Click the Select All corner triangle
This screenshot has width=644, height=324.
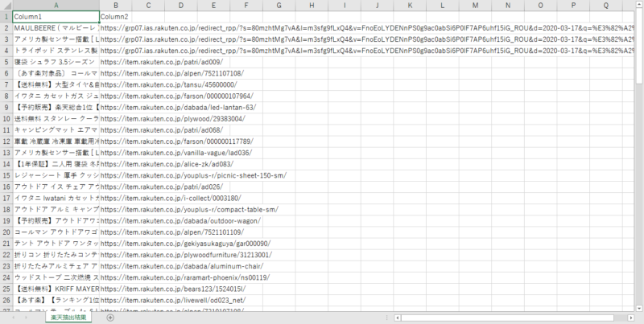coord(6,5)
